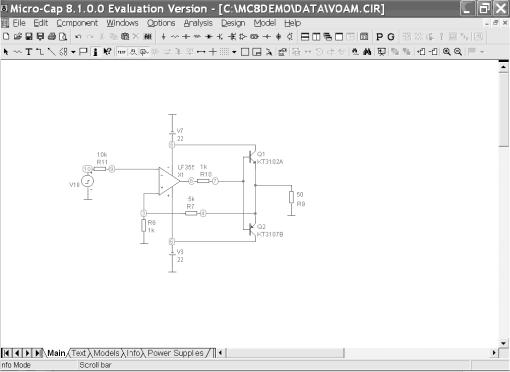Click the P toolbar button
This screenshot has height=372, width=510.
pyautogui.click(x=379, y=37)
